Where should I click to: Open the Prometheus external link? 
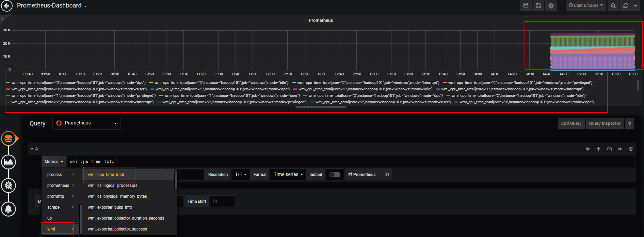362,175
